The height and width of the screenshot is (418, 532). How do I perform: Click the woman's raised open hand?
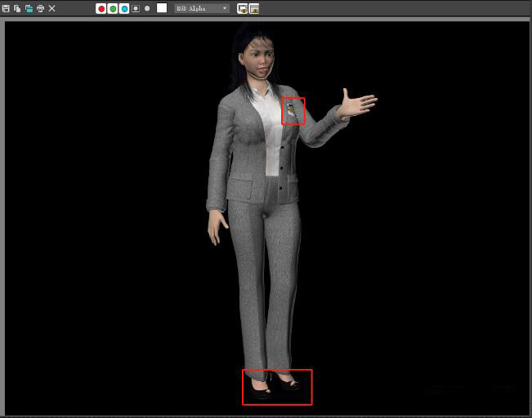click(x=356, y=104)
